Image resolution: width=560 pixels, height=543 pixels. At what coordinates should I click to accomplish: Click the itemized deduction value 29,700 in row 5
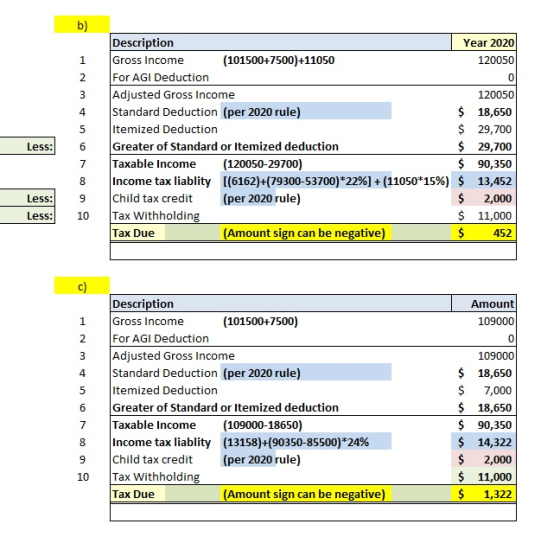(x=495, y=129)
